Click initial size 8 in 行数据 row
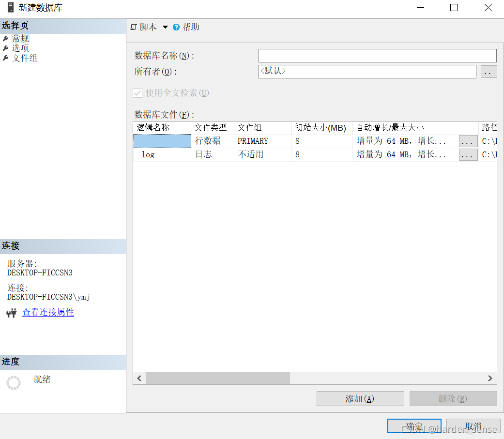 click(322, 141)
